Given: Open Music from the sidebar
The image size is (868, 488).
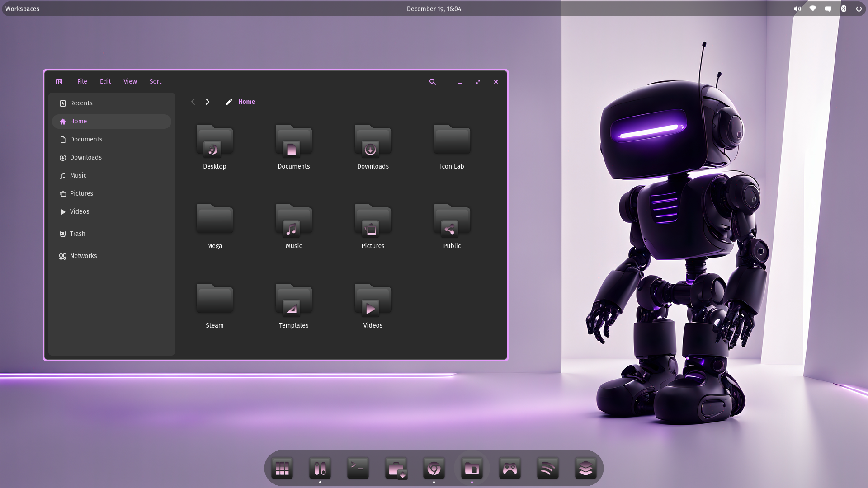Looking at the screenshot, I should (112, 175).
